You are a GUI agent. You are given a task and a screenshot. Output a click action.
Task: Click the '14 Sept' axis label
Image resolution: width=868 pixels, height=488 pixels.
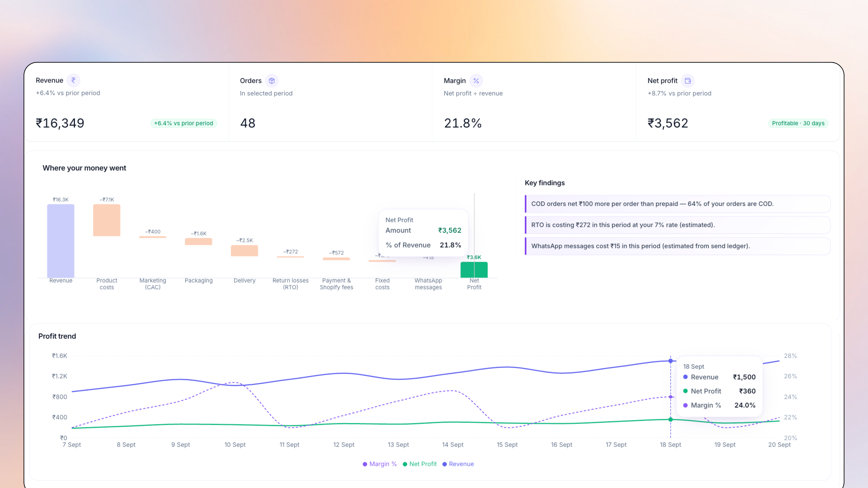(x=453, y=445)
